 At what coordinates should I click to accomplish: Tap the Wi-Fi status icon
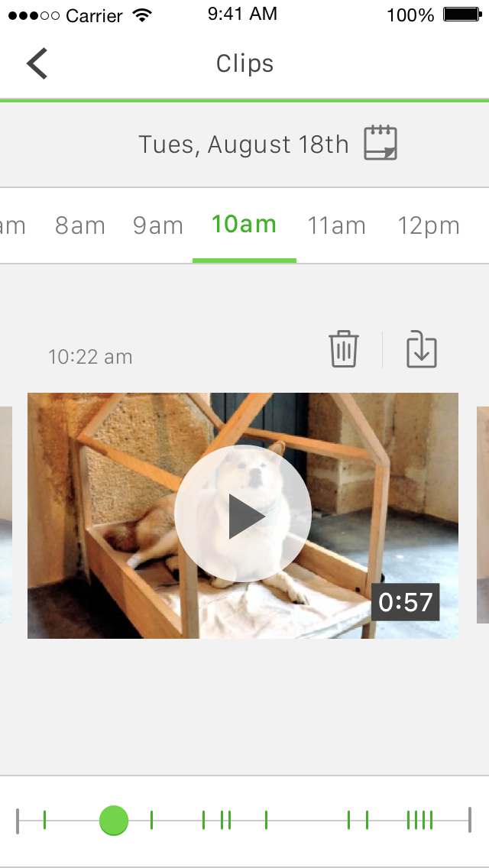[142, 15]
